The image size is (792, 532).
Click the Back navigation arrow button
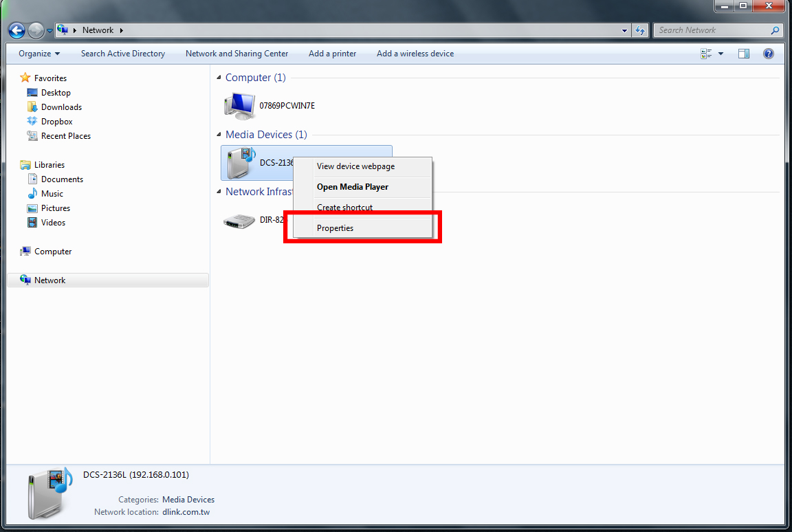click(16, 30)
